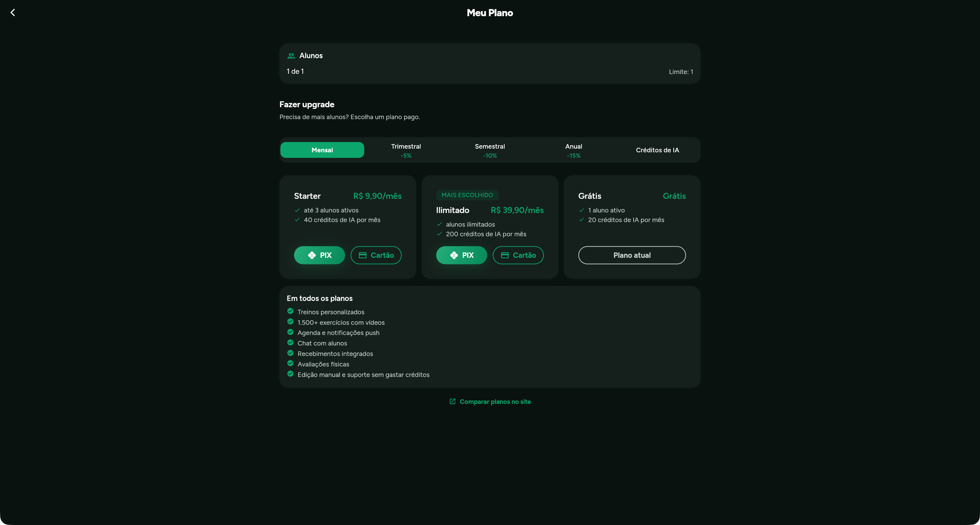Pay Starter plan with PIX

click(x=319, y=255)
